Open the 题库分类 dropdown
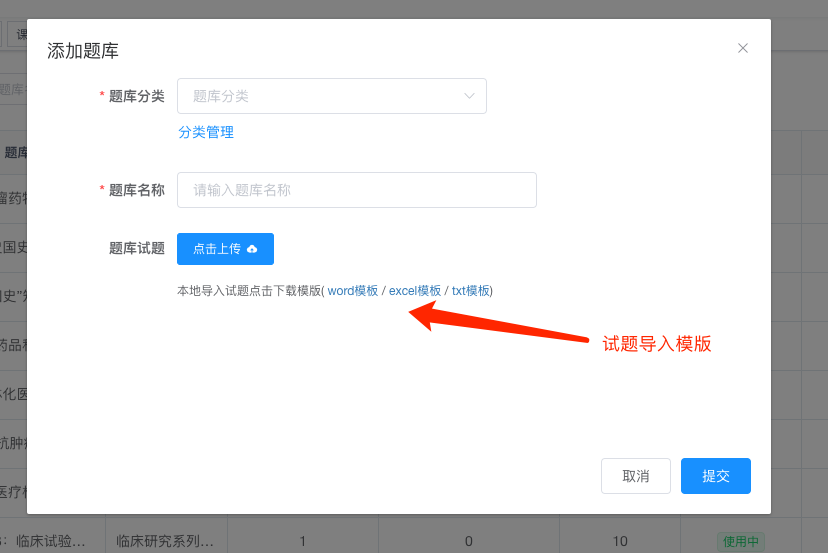The height and width of the screenshot is (553, 828). point(320,96)
